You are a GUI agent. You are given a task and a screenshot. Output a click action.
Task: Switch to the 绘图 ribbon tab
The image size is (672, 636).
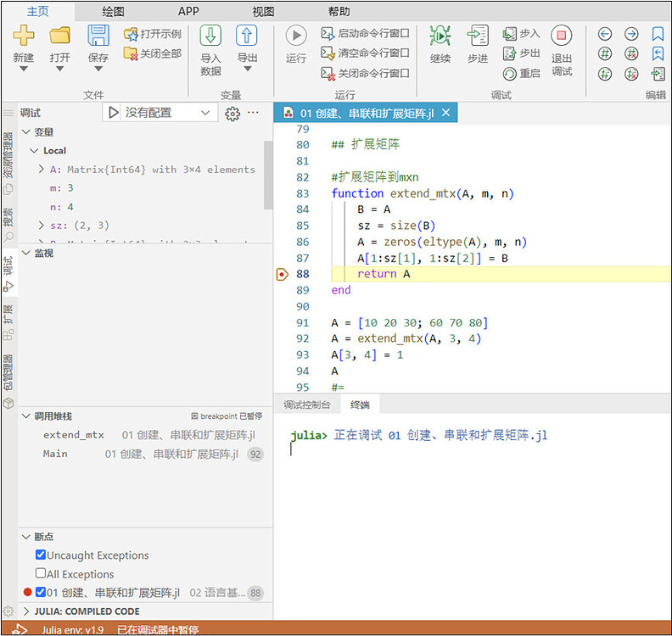(113, 11)
